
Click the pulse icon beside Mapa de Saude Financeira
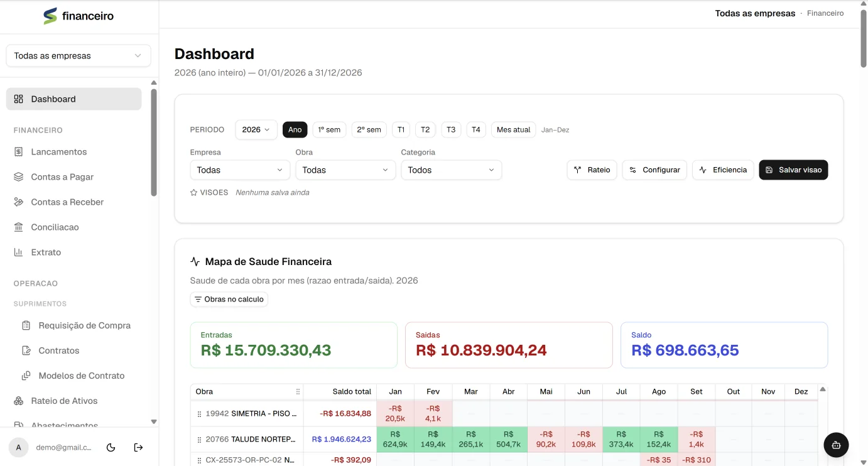(195, 262)
